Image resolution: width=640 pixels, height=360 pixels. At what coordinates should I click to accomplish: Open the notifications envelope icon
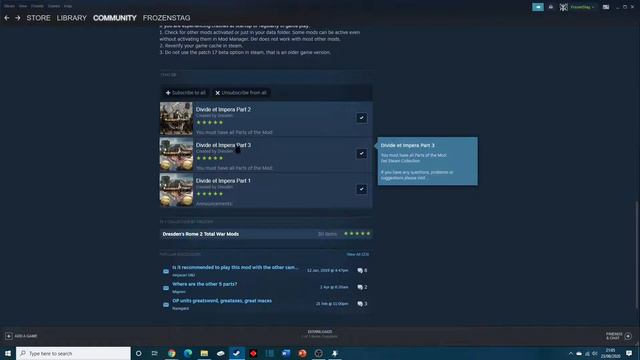coord(551,7)
